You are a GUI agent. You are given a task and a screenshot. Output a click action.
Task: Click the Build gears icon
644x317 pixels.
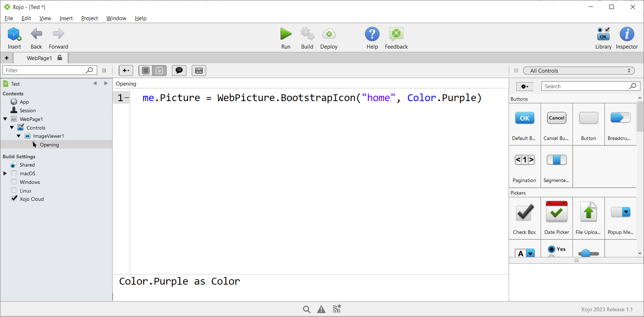(307, 34)
